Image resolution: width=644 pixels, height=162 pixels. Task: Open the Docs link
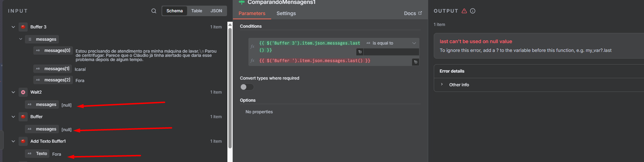tap(413, 13)
